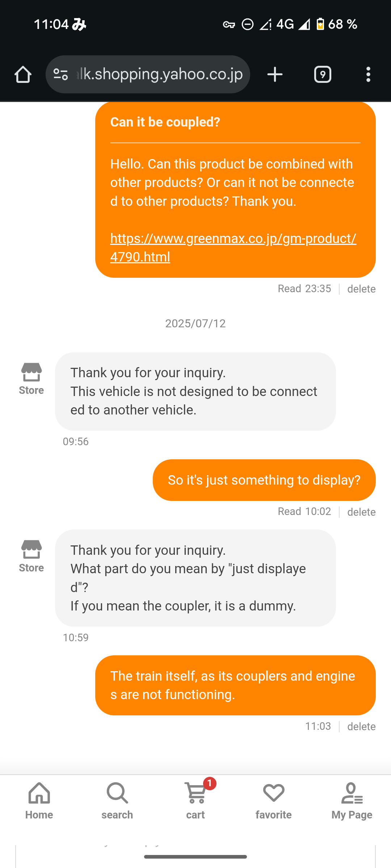Tap the shopping.yahoo.co.jp address bar
The width and height of the screenshot is (391, 868).
point(159,75)
